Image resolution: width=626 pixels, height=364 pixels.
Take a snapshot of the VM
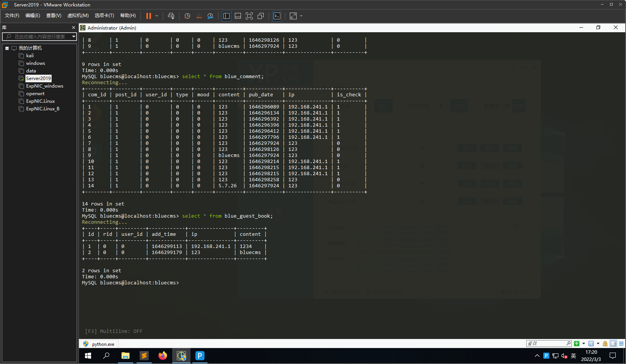click(x=187, y=16)
